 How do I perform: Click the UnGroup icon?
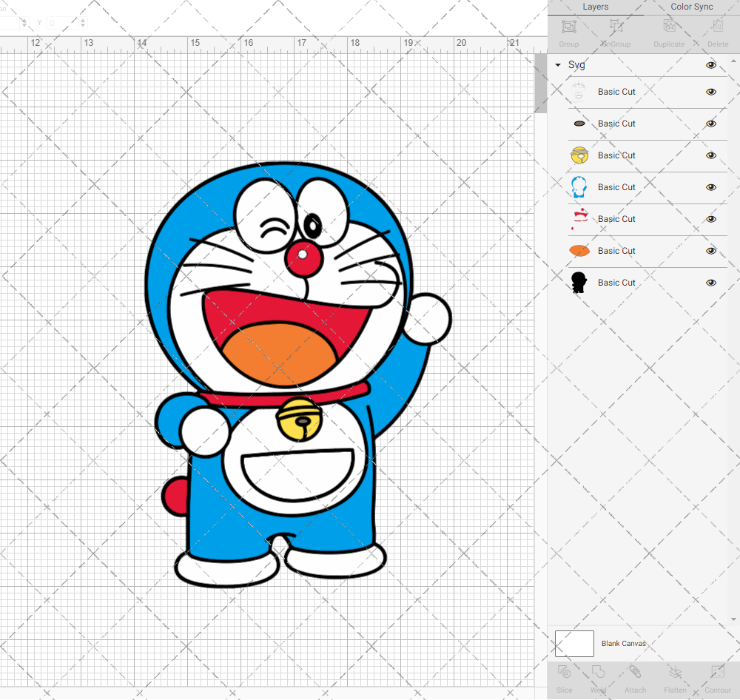pyautogui.click(x=616, y=31)
